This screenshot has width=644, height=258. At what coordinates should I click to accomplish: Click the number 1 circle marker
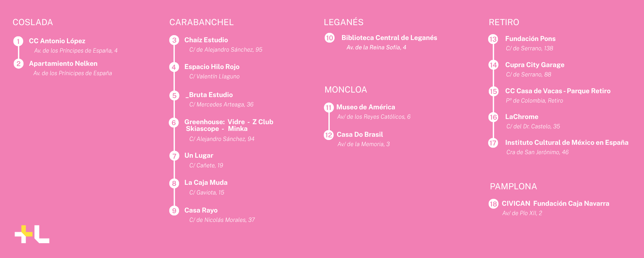pyautogui.click(x=18, y=41)
